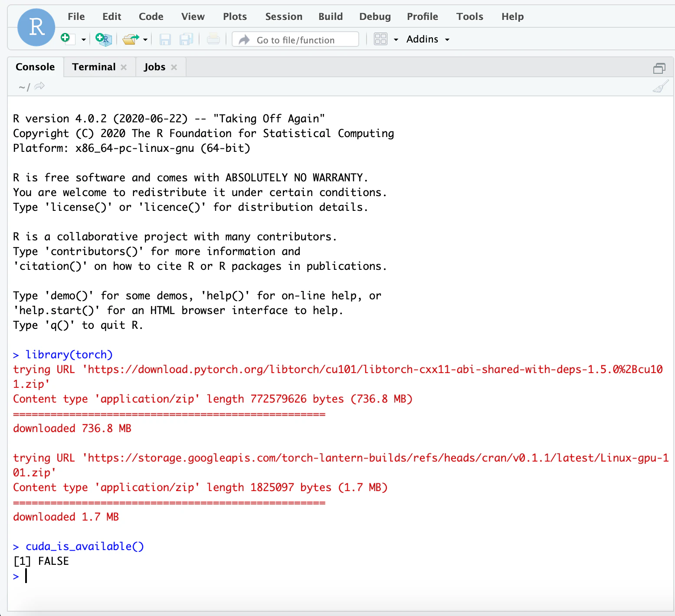Viewport: 675px width, 616px height.
Task: Open the Debug menu
Action: [375, 16]
